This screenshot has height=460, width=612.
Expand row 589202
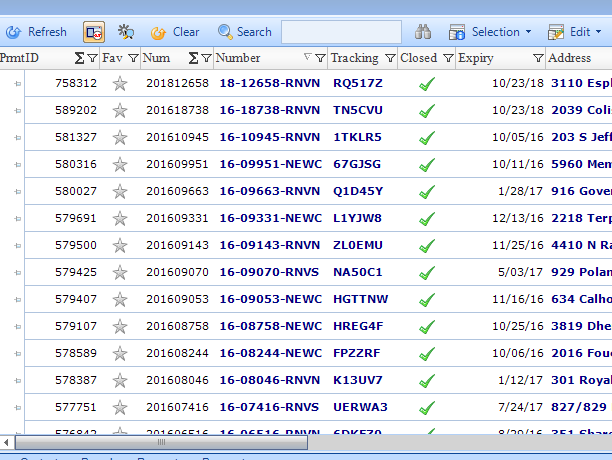click(18, 111)
